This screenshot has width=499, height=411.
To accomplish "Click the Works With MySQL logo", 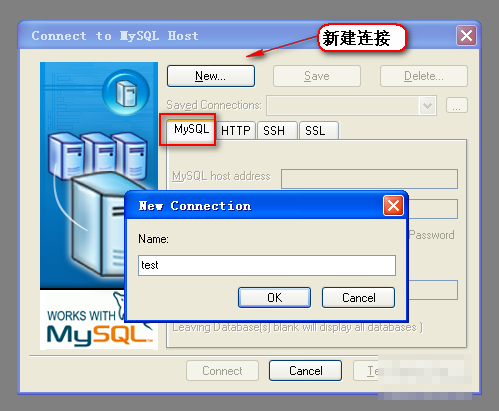I will (99, 320).
